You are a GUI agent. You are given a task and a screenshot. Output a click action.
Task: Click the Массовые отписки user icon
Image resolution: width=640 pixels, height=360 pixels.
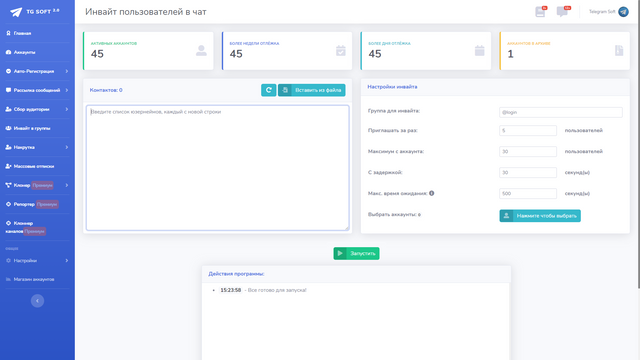click(8, 166)
